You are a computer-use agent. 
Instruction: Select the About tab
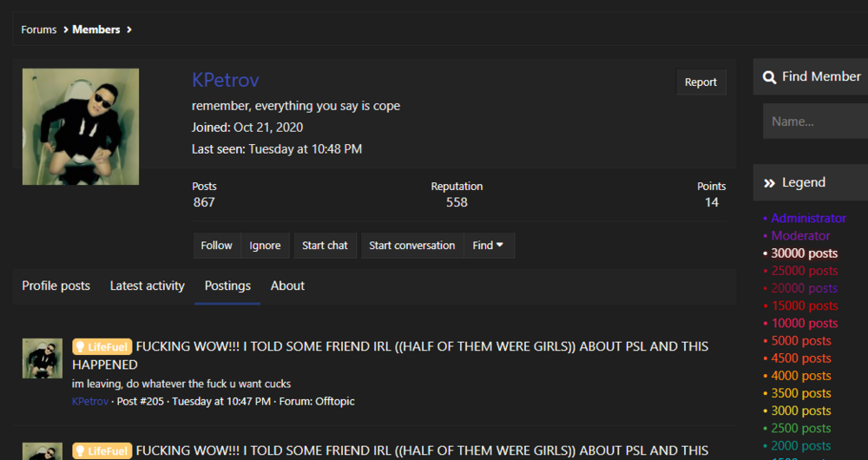(288, 286)
